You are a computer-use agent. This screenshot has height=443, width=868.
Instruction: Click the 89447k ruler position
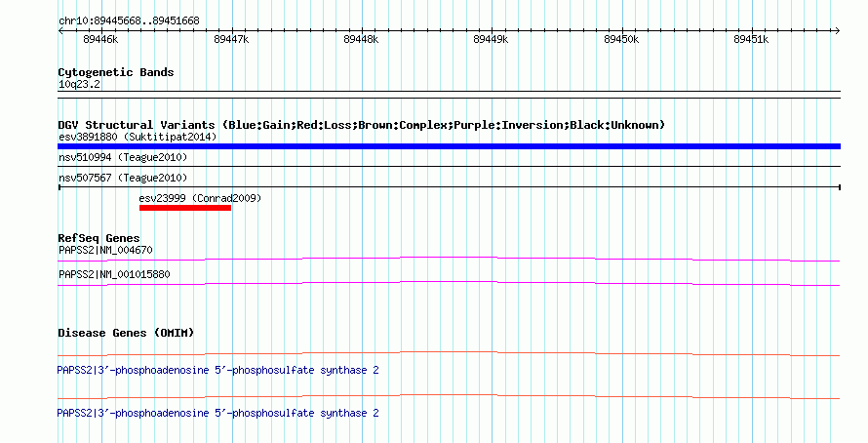click(231, 39)
